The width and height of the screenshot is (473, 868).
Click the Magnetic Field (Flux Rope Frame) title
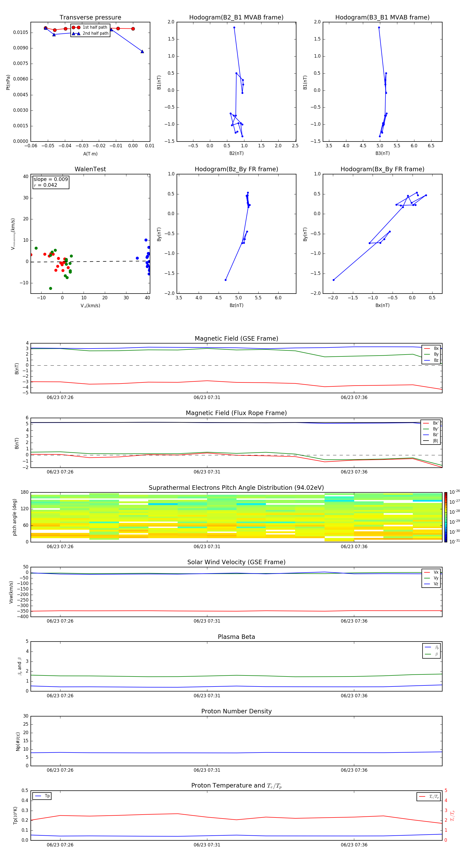[236, 413]
